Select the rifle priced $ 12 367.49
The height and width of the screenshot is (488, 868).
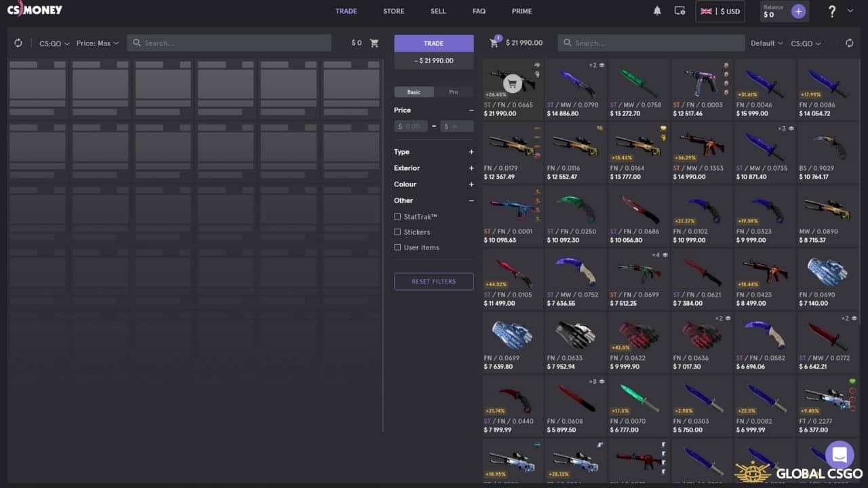pyautogui.click(x=512, y=152)
